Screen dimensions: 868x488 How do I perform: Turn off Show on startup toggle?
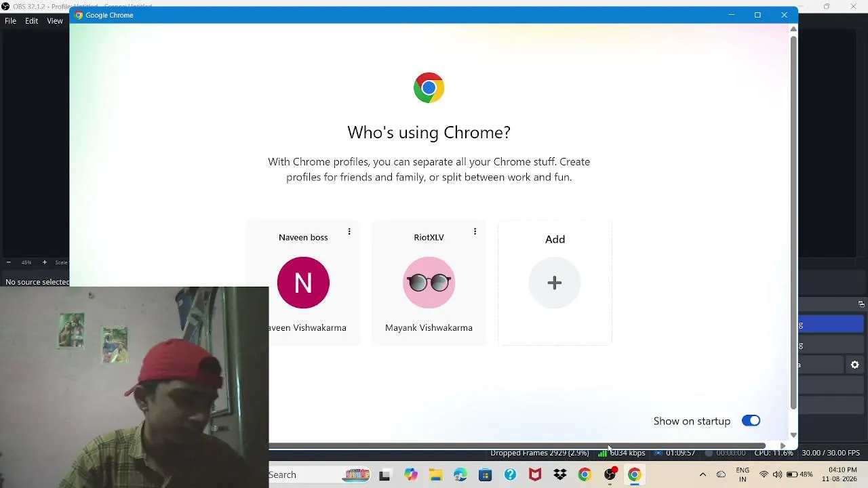coord(751,421)
